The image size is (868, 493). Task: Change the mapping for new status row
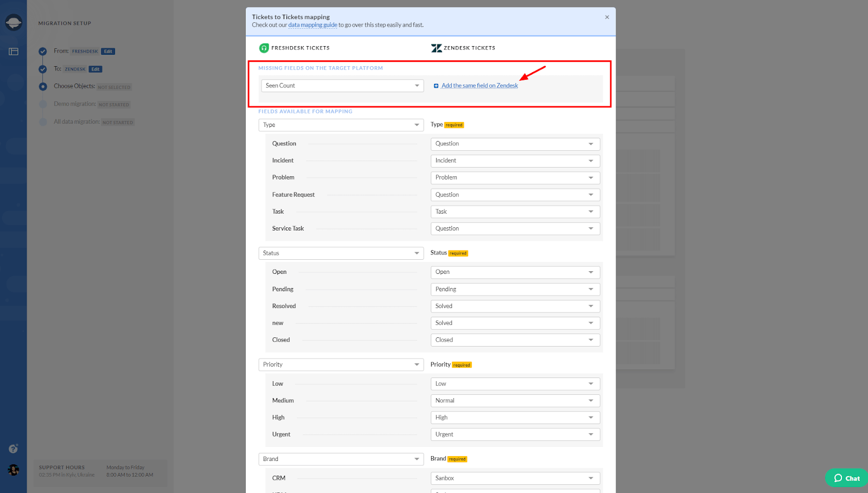[515, 323]
